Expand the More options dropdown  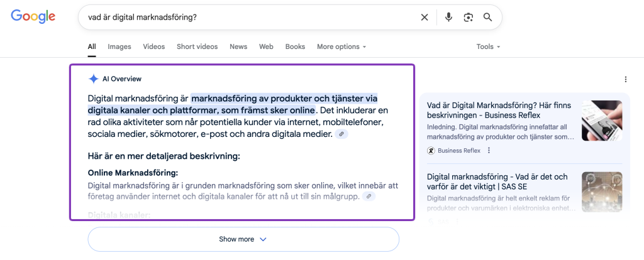pos(341,47)
